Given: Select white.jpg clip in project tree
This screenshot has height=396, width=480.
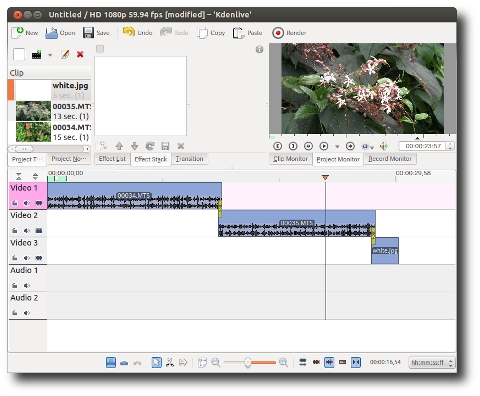Looking at the screenshot, I should click(50, 90).
